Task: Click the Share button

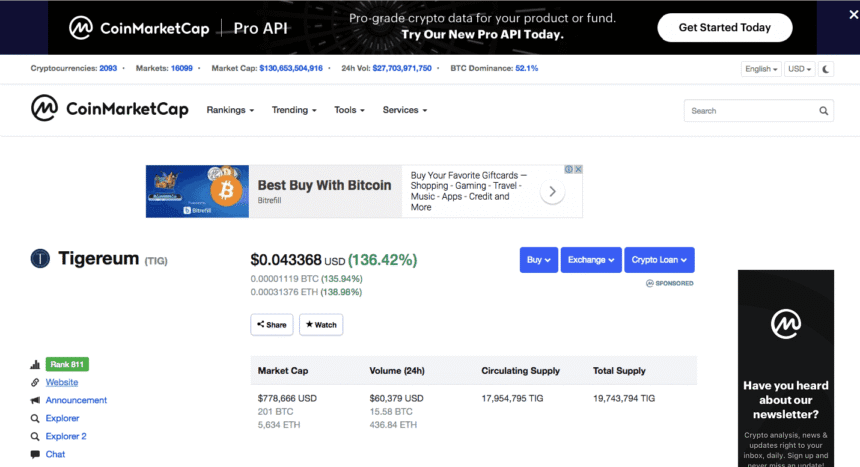Action: tap(272, 325)
